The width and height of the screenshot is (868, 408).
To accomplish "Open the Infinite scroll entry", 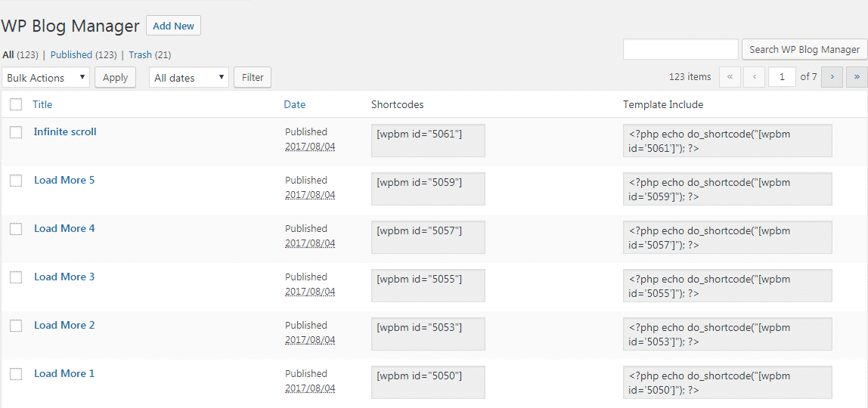I will click(x=65, y=131).
